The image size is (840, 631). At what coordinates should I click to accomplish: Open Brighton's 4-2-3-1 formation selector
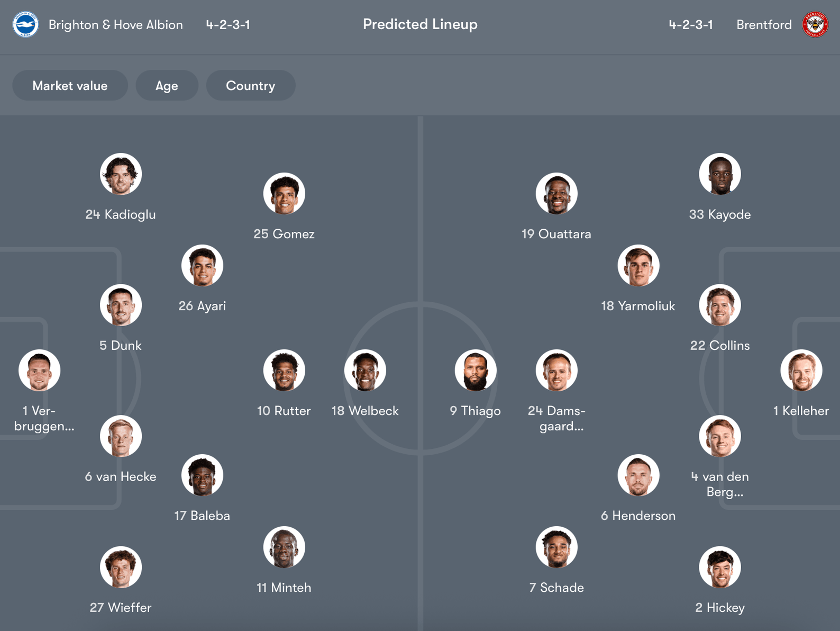tap(229, 24)
